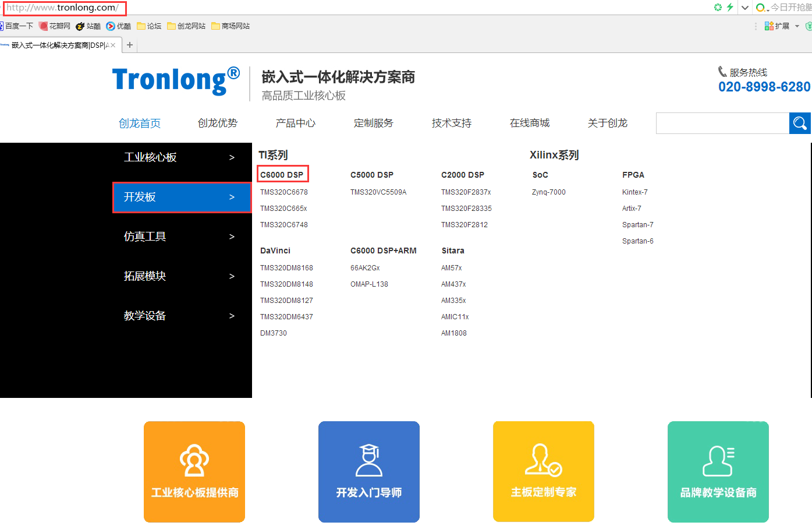This screenshot has width=812, height=529.
Task: Expand the 教学设备 sidebar category
Action: 180,316
